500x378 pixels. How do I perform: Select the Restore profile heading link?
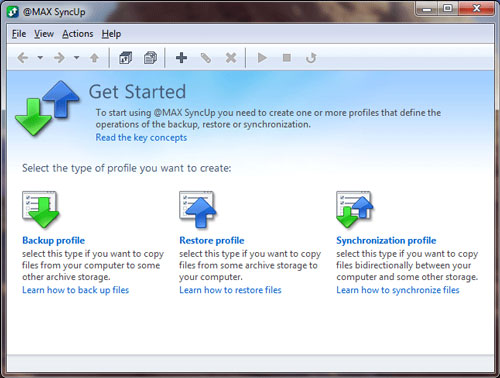coord(212,240)
